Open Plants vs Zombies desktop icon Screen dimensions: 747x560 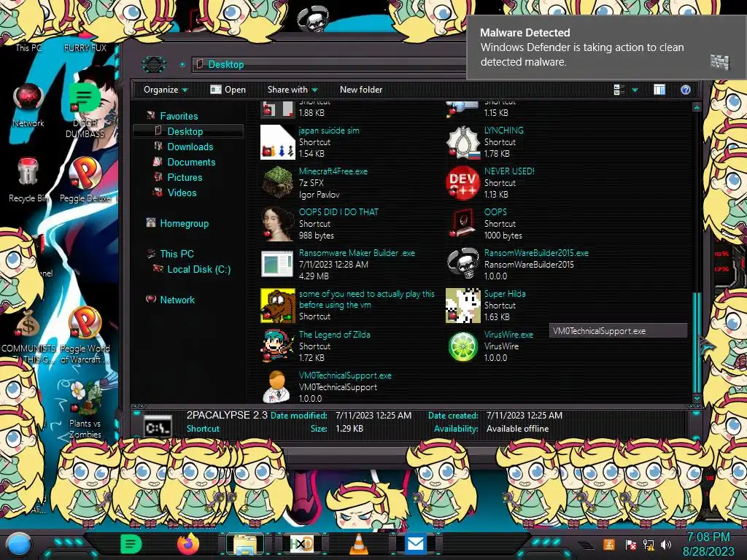tap(85, 397)
